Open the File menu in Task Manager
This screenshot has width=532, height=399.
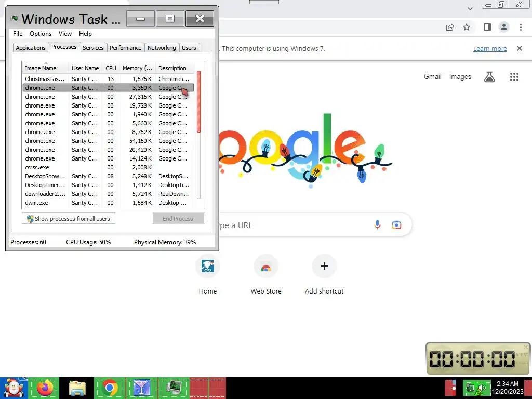18,34
